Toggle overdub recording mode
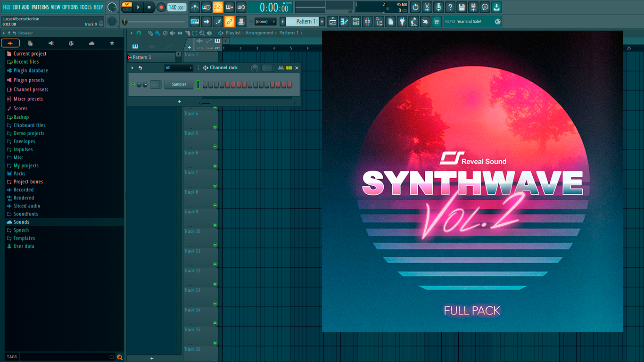Viewport: 644px width, 362px height. [x=230, y=7]
